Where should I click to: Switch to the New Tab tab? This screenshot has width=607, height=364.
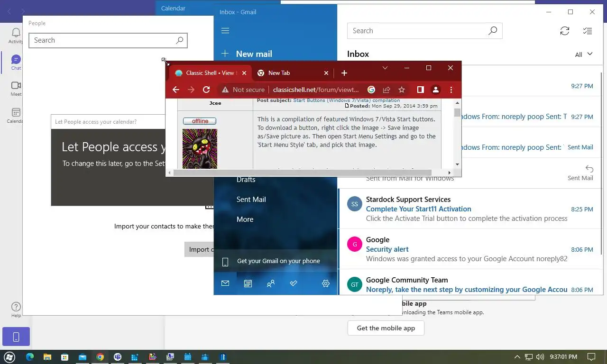point(293,73)
